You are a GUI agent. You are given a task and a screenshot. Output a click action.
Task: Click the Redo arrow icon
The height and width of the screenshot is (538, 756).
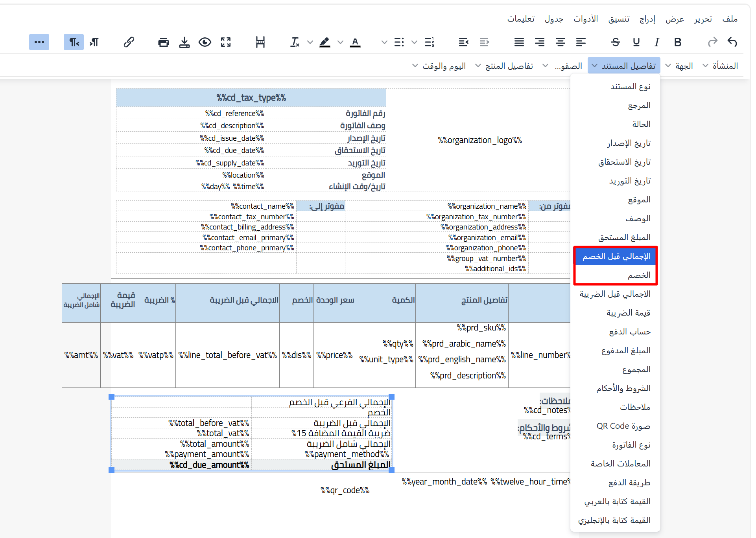pos(712,42)
